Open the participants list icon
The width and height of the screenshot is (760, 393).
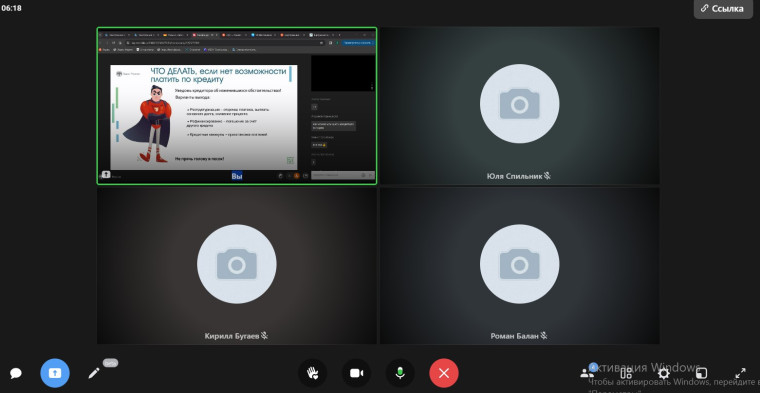pyautogui.click(x=587, y=373)
